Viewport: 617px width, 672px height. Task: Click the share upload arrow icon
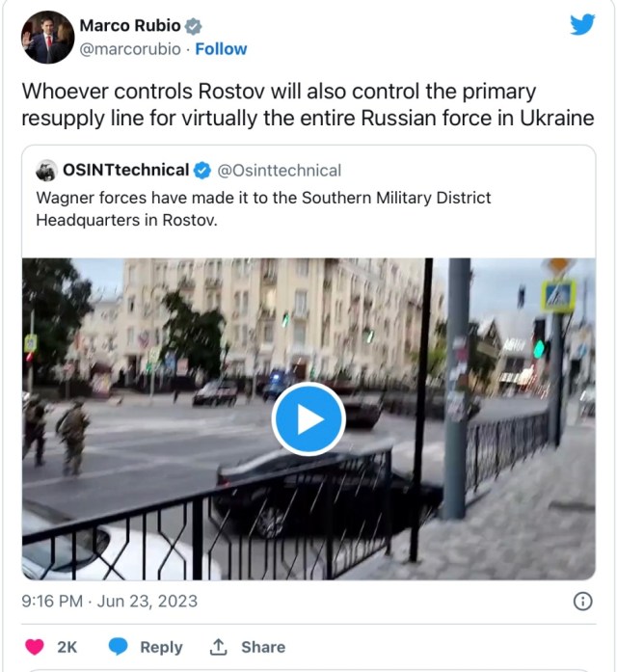point(218,647)
